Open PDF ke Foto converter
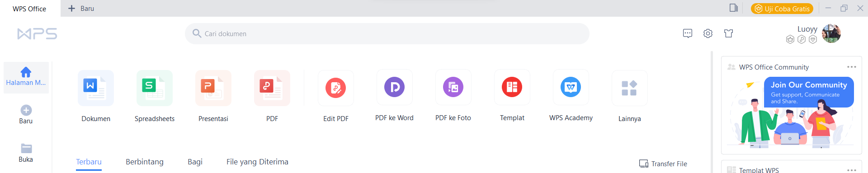Screen dimensions: 868x173 (x=453, y=87)
